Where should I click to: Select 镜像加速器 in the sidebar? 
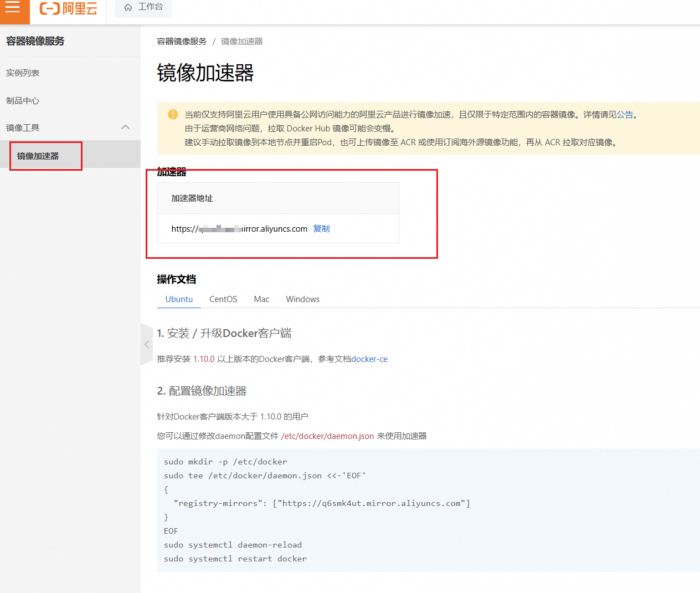(38, 156)
